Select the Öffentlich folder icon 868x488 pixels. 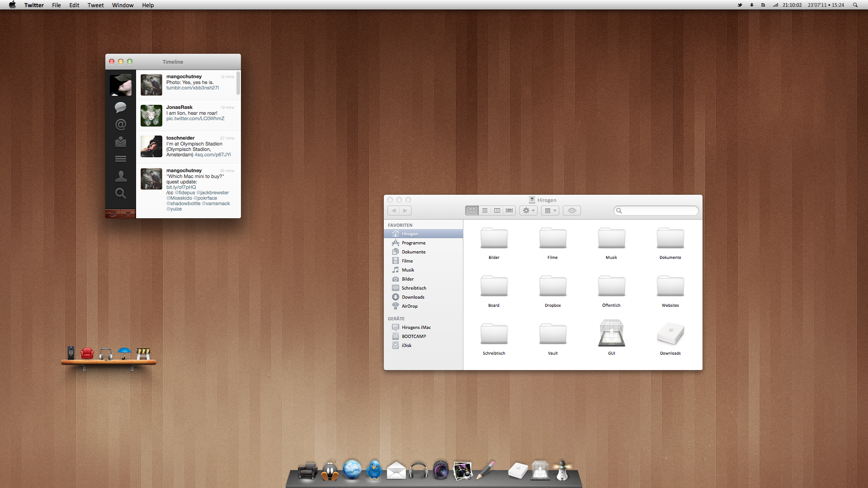click(x=611, y=286)
